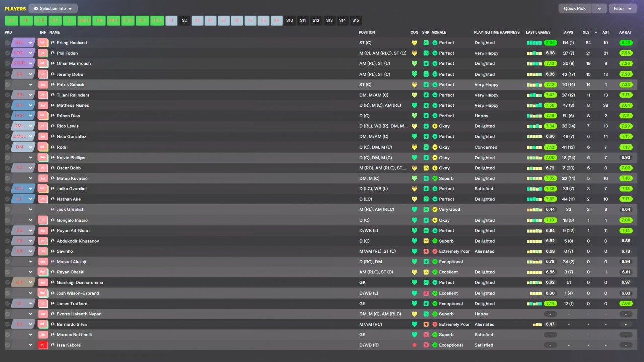Viewport: 644px width, 362px height.
Task: Toggle the picked checkmark for Matheus Nunes
Action: click(7, 105)
